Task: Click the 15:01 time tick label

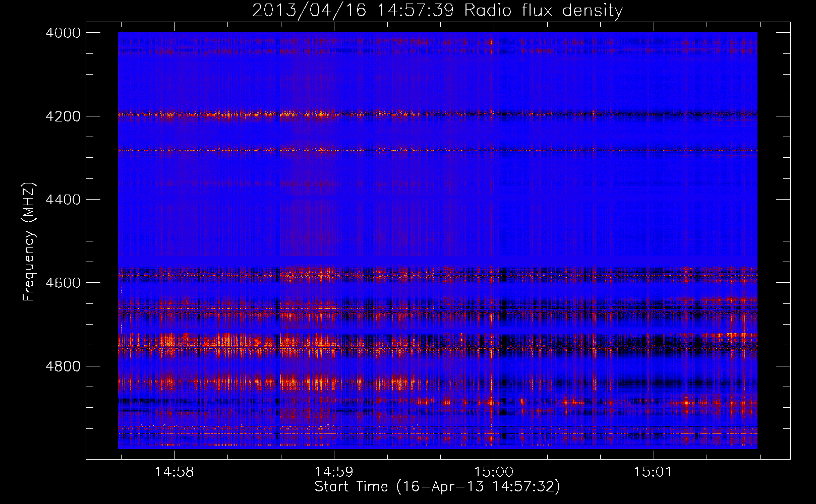Action: 653,472
